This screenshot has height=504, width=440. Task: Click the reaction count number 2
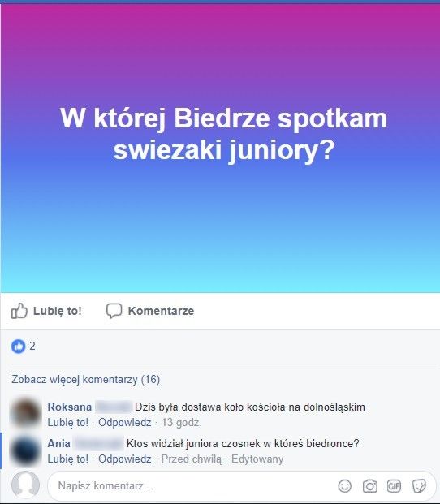[32, 347]
